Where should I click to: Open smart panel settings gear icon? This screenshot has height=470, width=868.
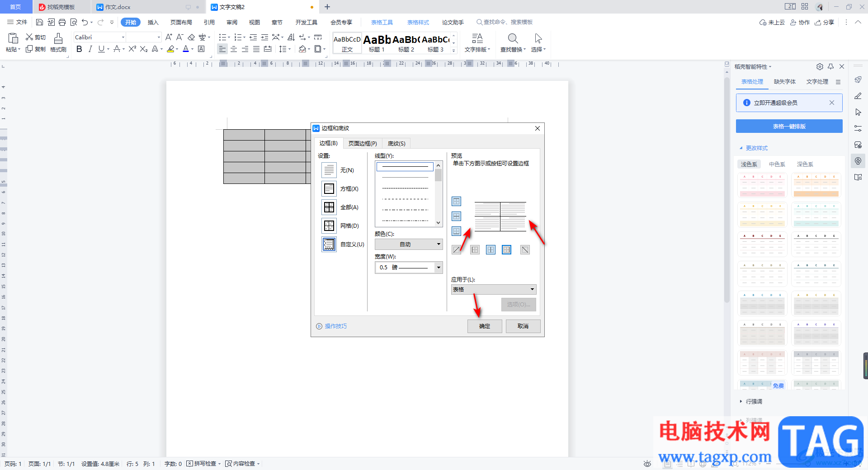pyautogui.click(x=820, y=66)
